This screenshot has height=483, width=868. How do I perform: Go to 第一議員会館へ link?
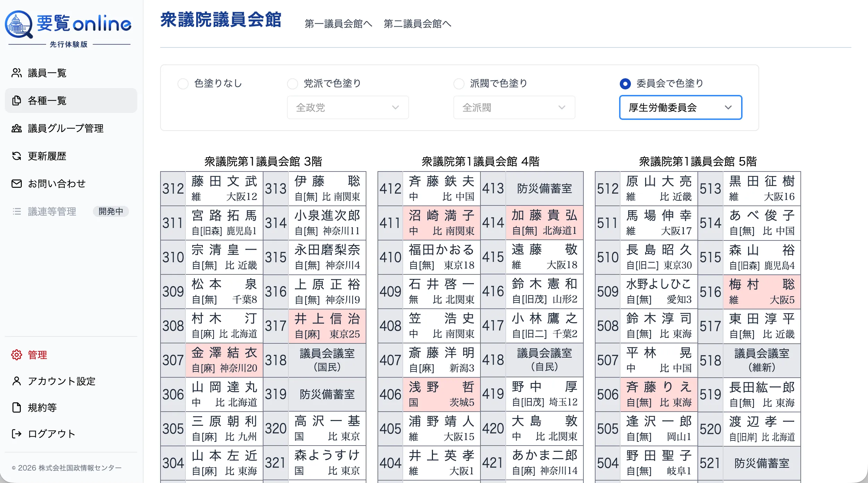click(338, 24)
